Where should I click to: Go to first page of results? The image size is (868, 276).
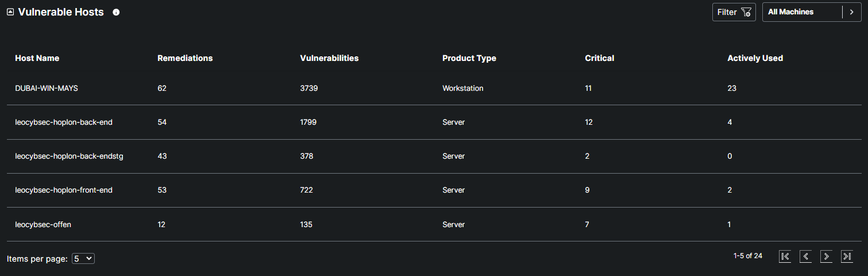(785, 256)
